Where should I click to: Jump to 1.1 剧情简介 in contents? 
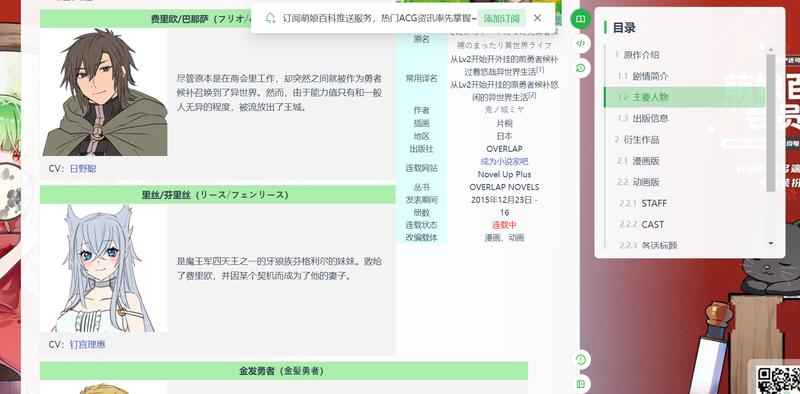(x=642, y=76)
